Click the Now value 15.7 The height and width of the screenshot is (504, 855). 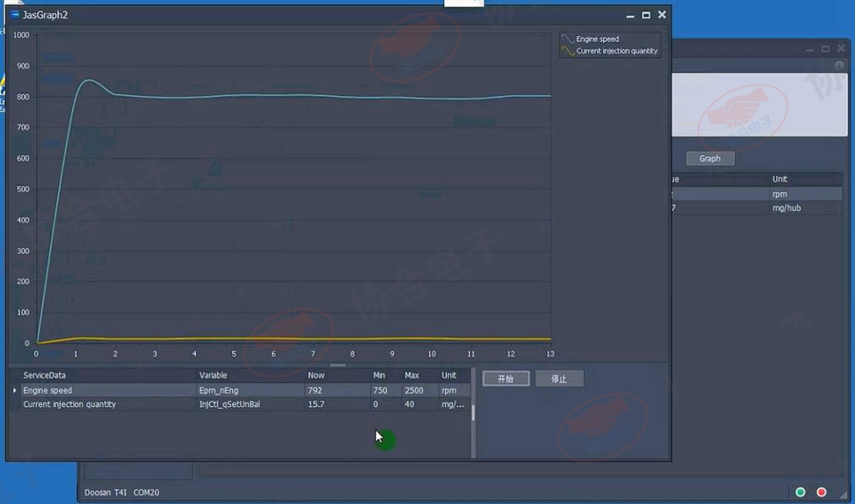click(x=316, y=405)
